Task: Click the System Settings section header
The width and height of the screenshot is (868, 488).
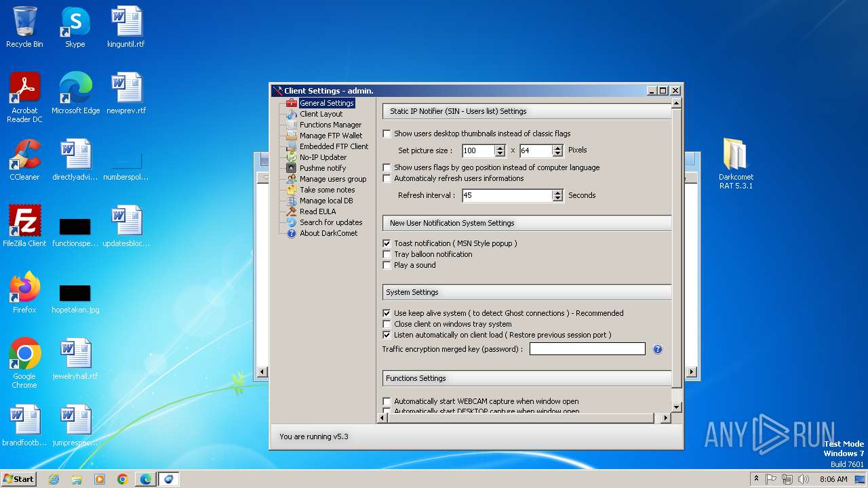Action: (x=527, y=292)
